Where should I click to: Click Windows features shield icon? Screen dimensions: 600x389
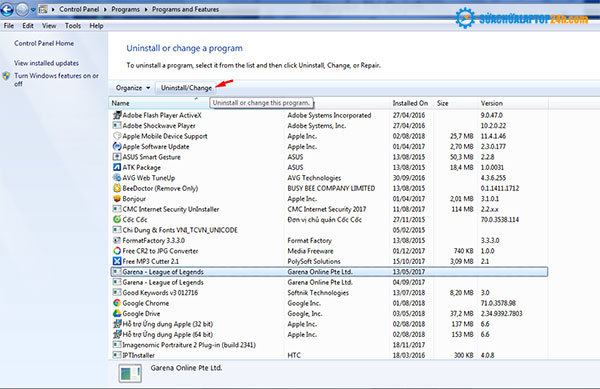[6, 76]
